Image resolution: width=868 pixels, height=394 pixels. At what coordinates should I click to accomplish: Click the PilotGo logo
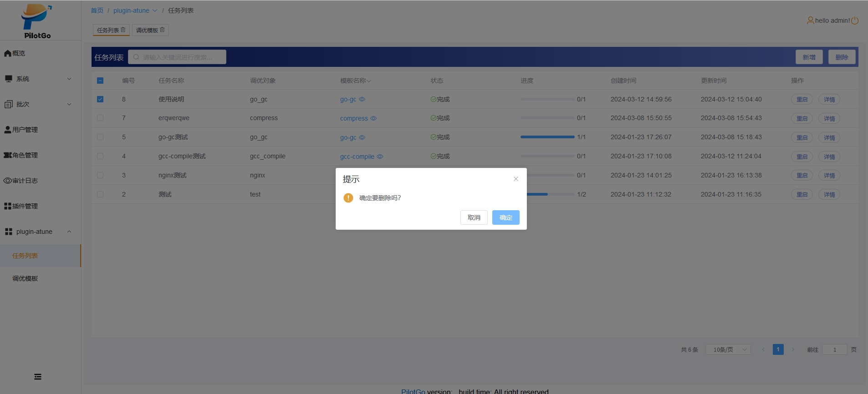(x=37, y=21)
